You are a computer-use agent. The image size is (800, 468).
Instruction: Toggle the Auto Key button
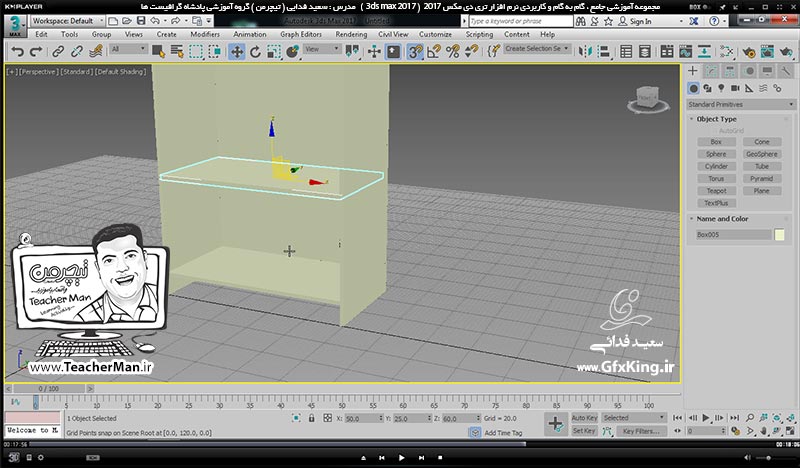point(584,417)
